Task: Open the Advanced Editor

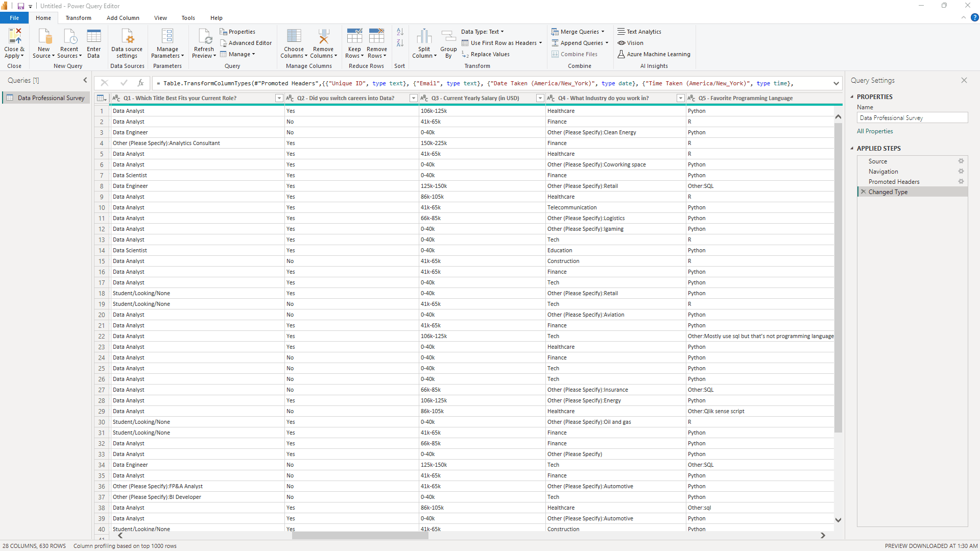Action: point(246,43)
